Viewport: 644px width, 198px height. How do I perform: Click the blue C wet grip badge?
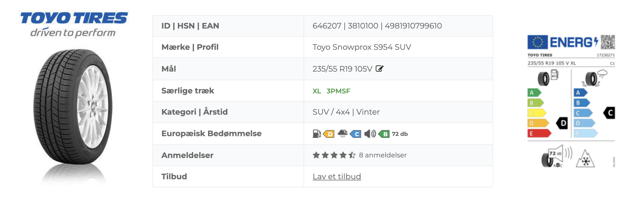[356, 134]
